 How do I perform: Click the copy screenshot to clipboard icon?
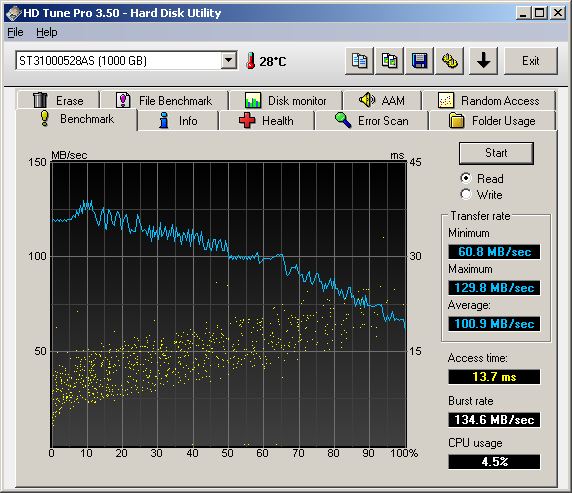click(389, 61)
